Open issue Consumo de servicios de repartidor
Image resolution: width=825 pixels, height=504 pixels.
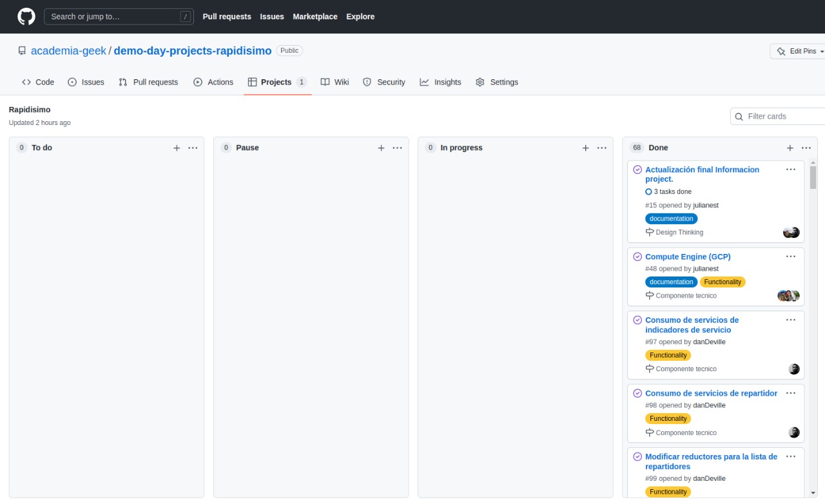711,393
